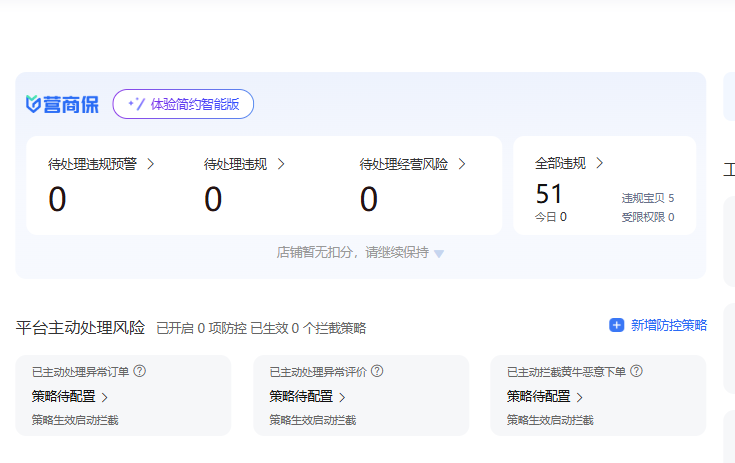The image size is (735, 463).
Task: Click the 营商保 shield logo icon
Action: point(33,104)
